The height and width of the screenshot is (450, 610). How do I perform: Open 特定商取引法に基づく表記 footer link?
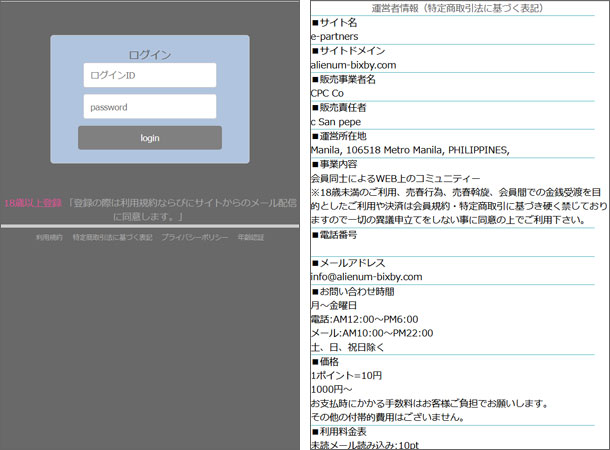(112, 238)
